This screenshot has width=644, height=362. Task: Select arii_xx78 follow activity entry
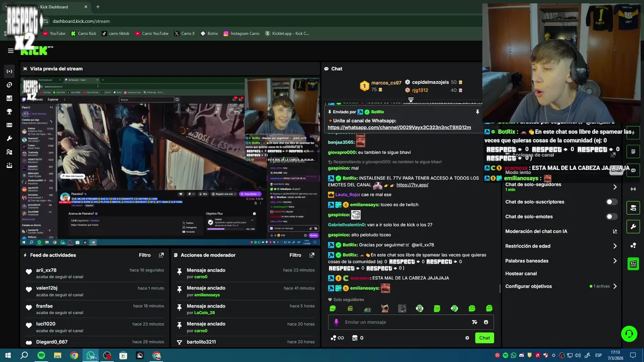pos(94,274)
